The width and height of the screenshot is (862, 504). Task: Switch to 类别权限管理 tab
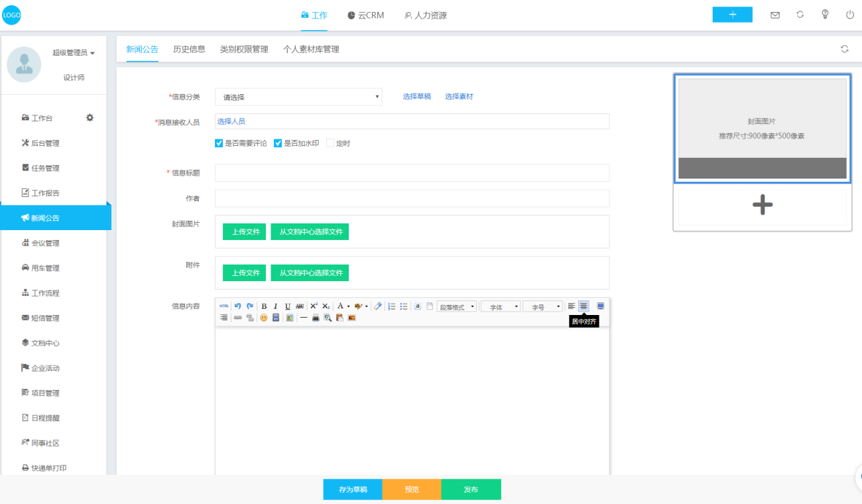coord(244,49)
